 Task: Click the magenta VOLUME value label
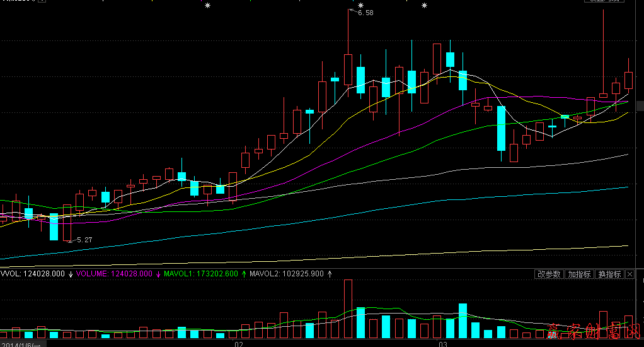coord(115,274)
